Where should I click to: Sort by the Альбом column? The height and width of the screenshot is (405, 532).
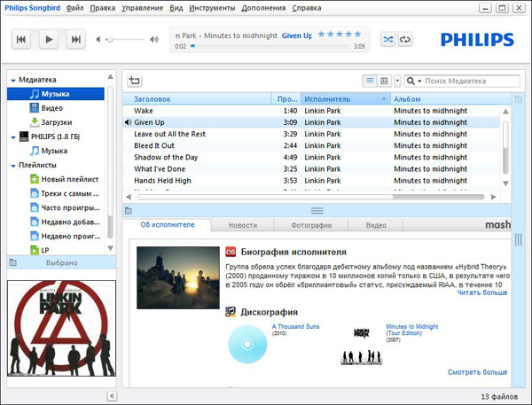[x=451, y=99]
